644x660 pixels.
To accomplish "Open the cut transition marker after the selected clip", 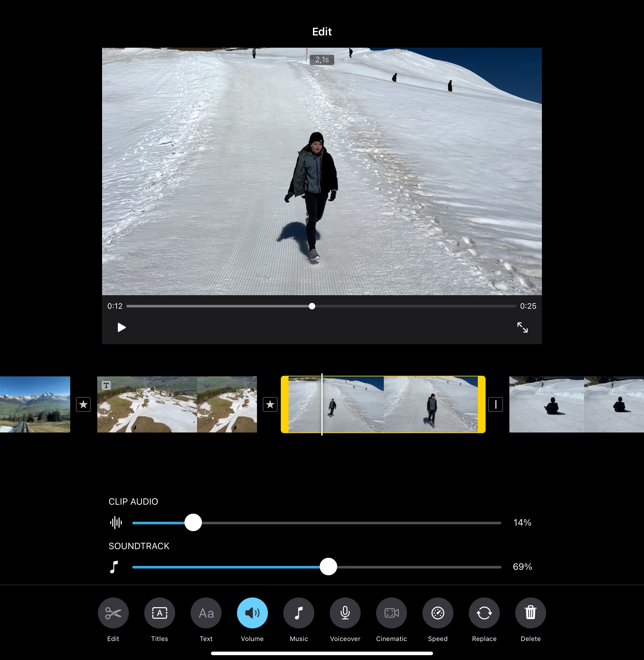I will [x=495, y=404].
